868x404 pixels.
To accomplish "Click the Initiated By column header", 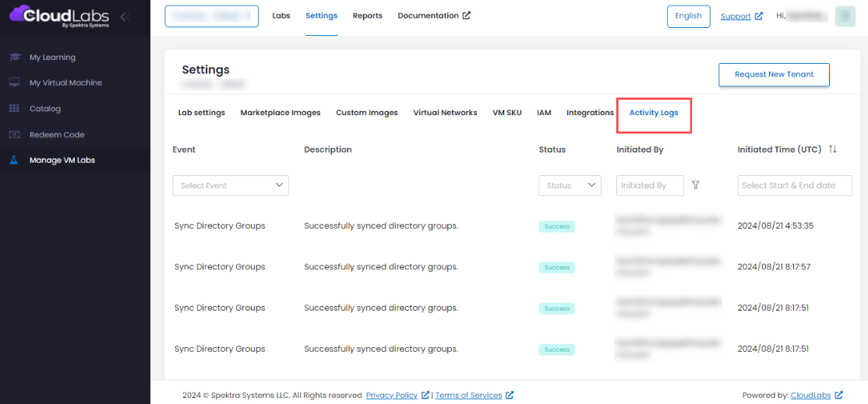I will pos(640,149).
